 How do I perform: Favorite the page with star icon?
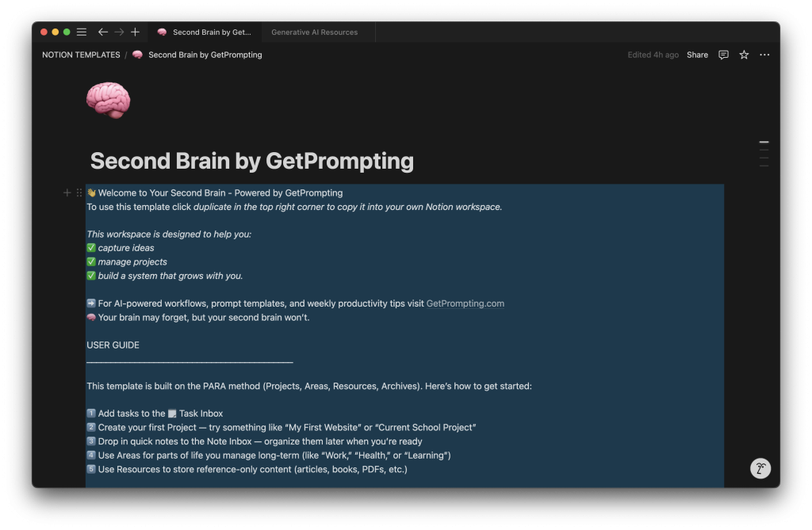click(744, 55)
